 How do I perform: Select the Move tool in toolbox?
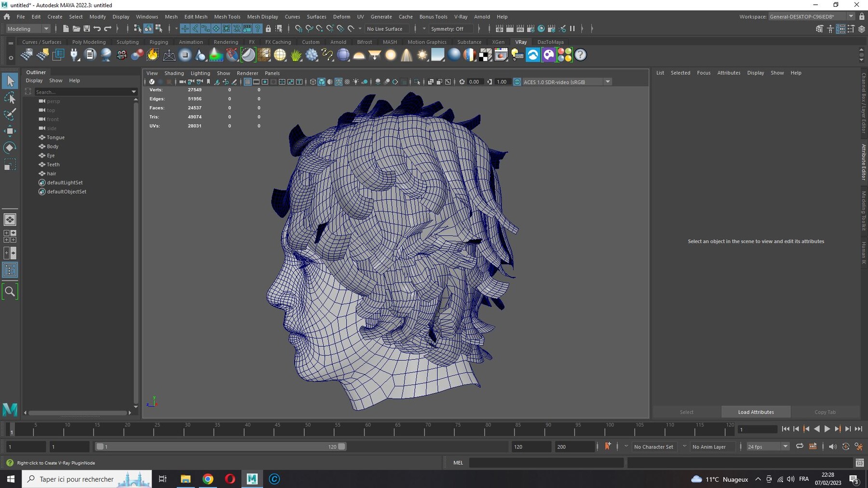click(x=10, y=131)
